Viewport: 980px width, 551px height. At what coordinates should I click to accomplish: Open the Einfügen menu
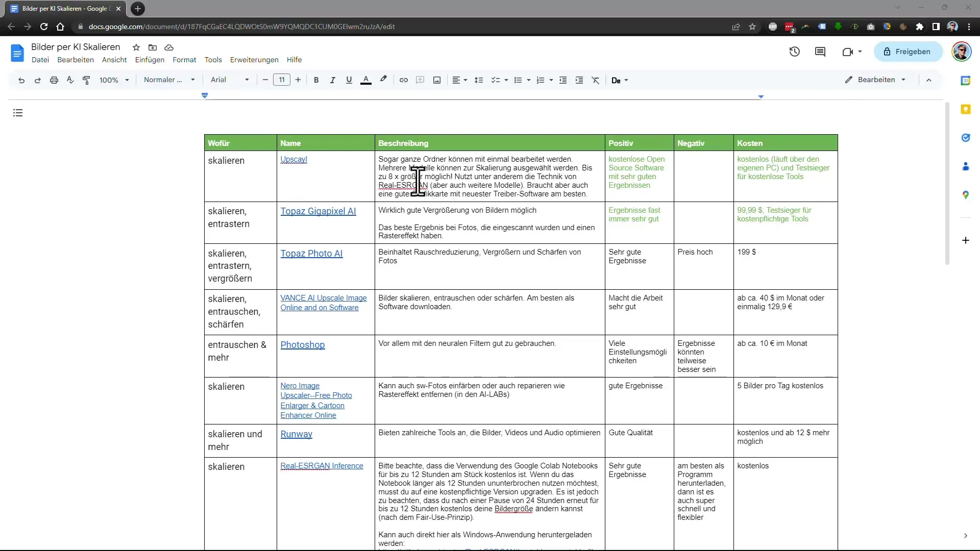click(x=150, y=59)
